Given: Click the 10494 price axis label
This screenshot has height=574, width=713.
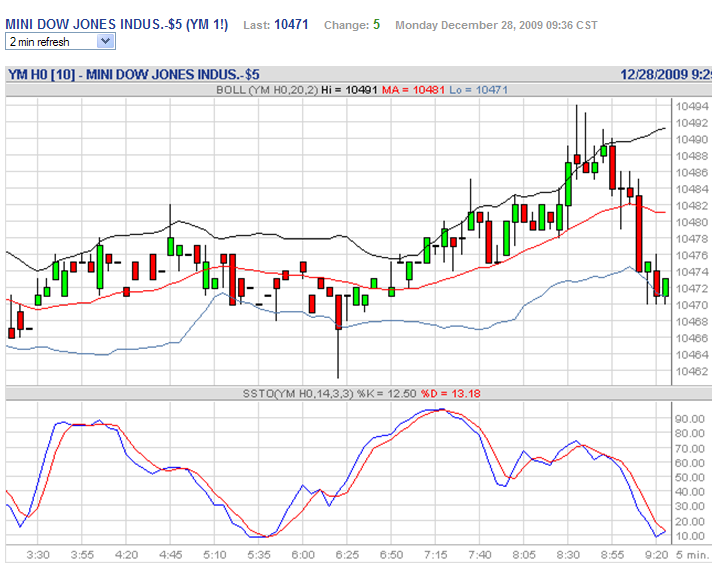Looking at the screenshot, I should click(692, 106).
